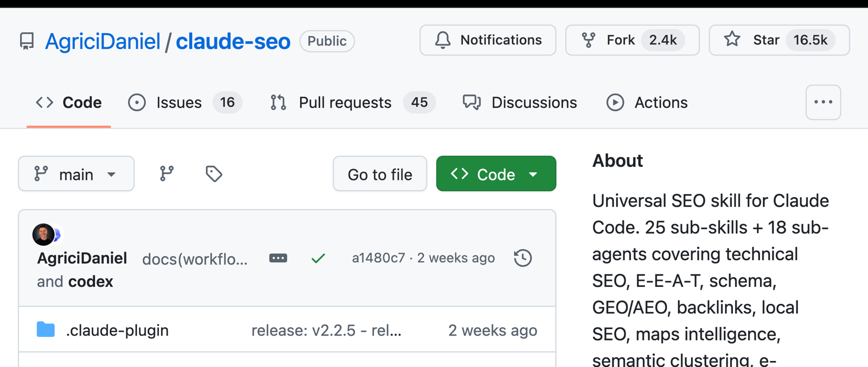Open the three-dot more tabs menu
Image resolution: width=868 pixels, height=367 pixels.
823,102
